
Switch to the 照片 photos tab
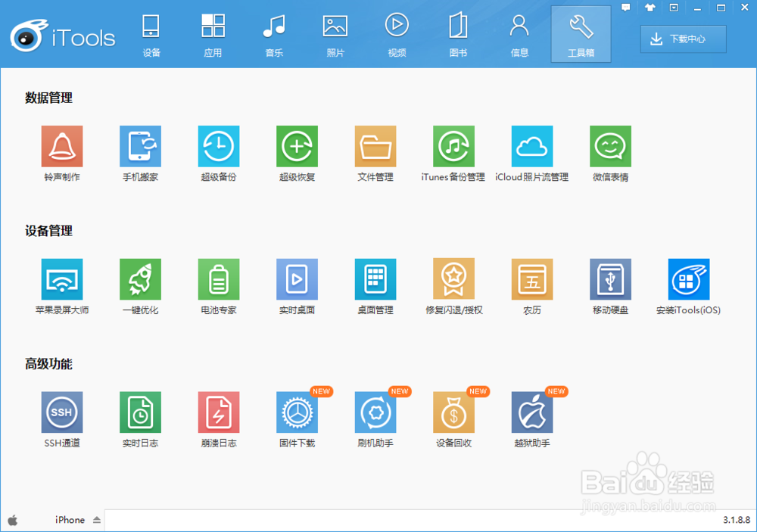pyautogui.click(x=335, y=35)
